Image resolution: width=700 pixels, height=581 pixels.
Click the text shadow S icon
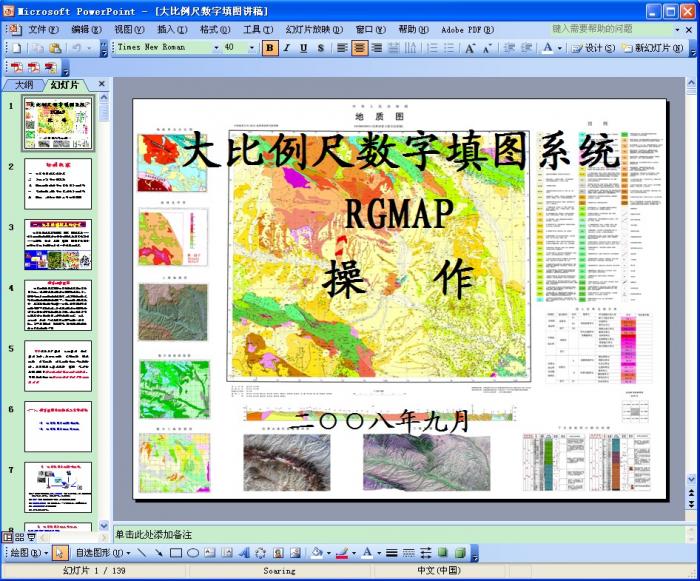pos(320,47)
